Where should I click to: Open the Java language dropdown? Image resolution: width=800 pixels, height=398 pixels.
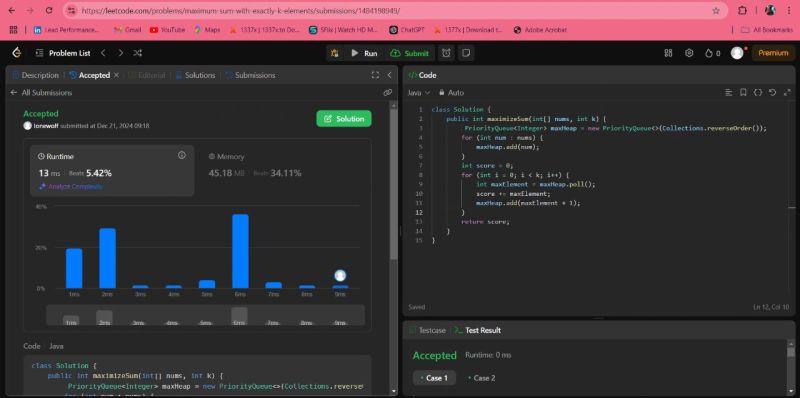pos(419,92)
